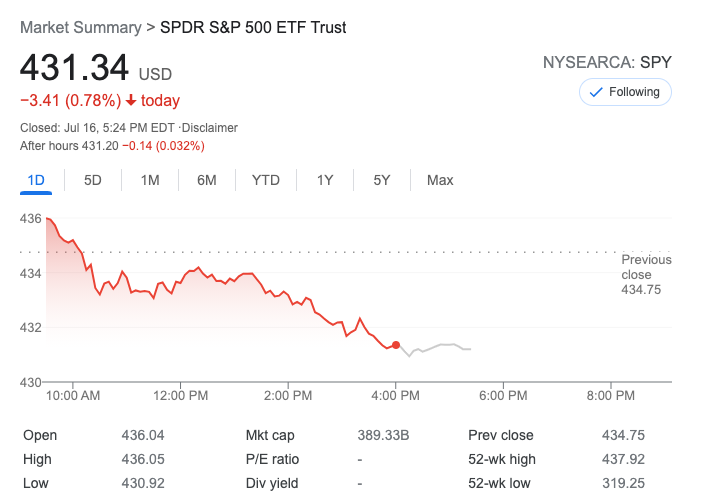This screenshot has width=701, height=502.
Task: Click the Previous close 434.75 label
Action: 646,275
